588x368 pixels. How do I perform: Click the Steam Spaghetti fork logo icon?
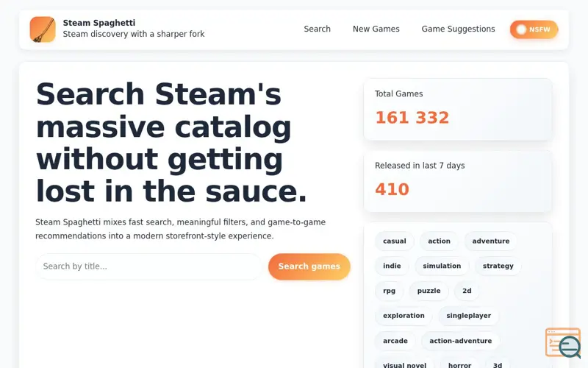[x=43, y=29]
